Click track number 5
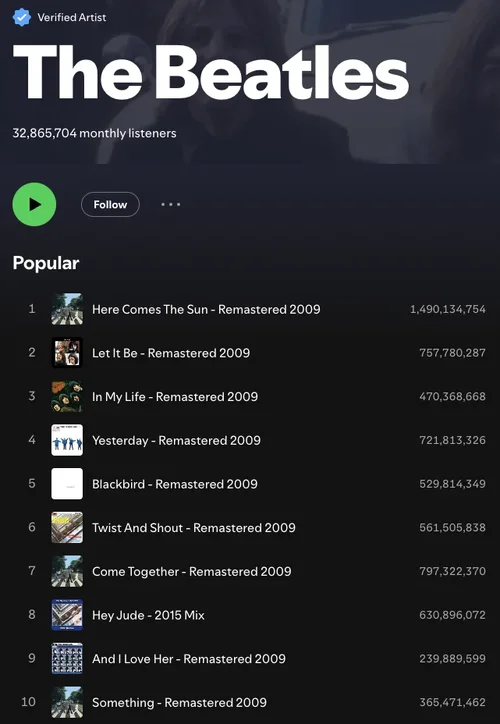 32,483
